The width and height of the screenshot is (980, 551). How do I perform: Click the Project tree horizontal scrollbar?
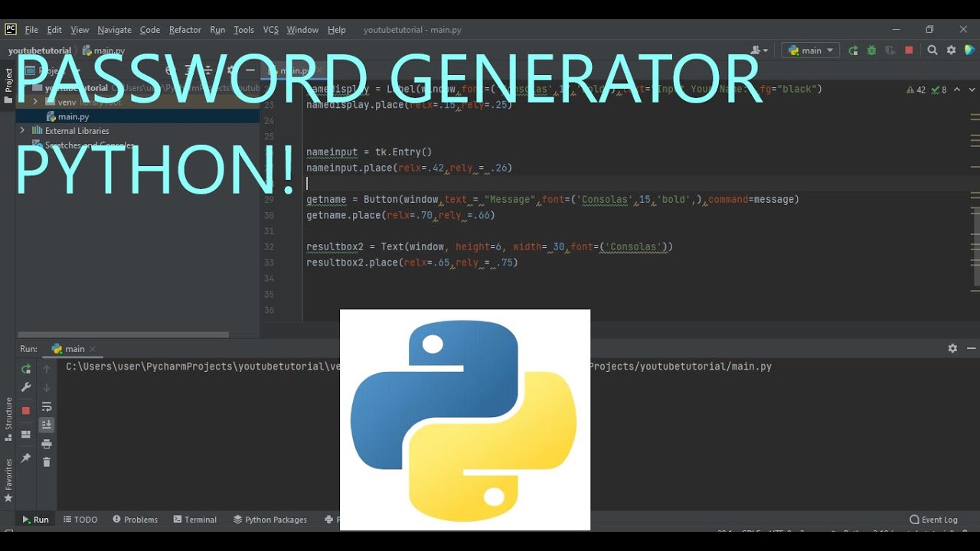(x=123, y=334)
